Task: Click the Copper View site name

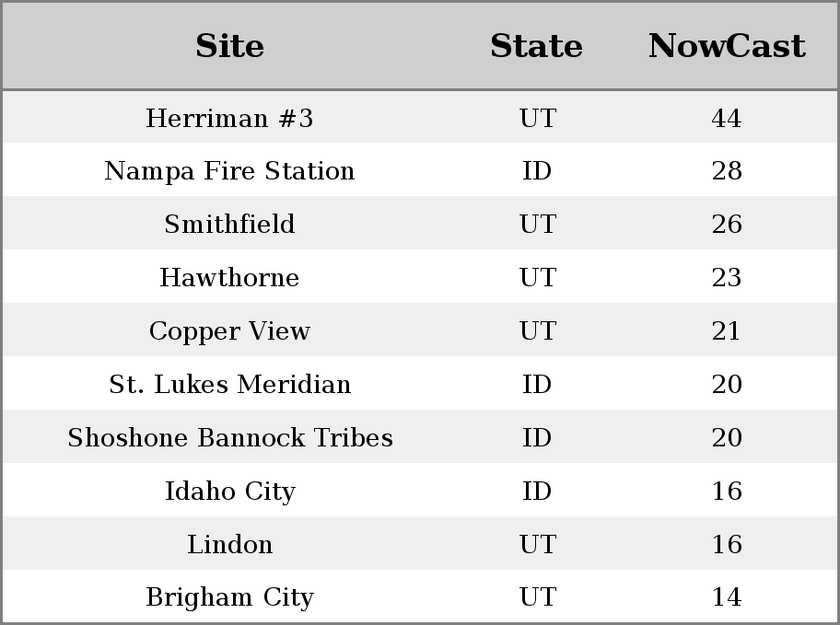Action: pos(229,331)
